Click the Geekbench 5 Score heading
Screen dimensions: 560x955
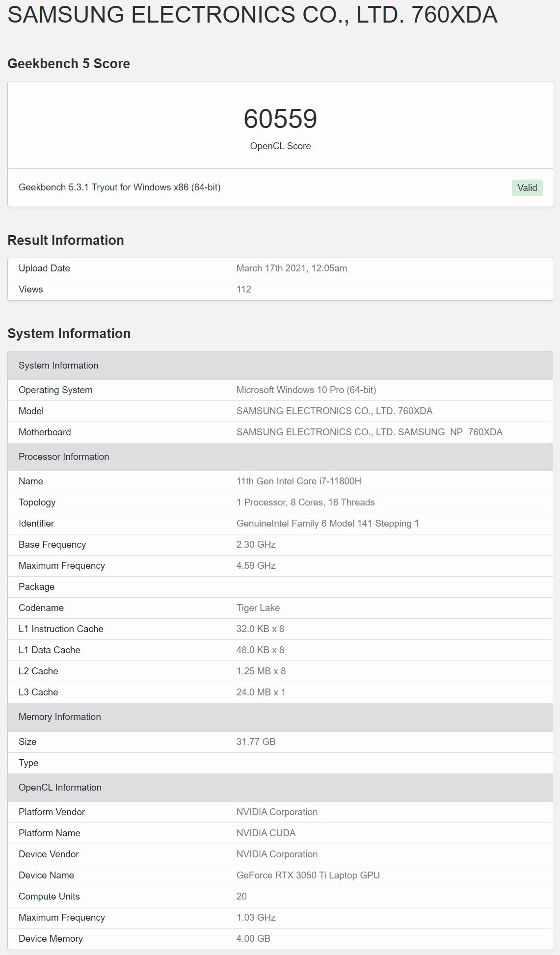point(69,64)
